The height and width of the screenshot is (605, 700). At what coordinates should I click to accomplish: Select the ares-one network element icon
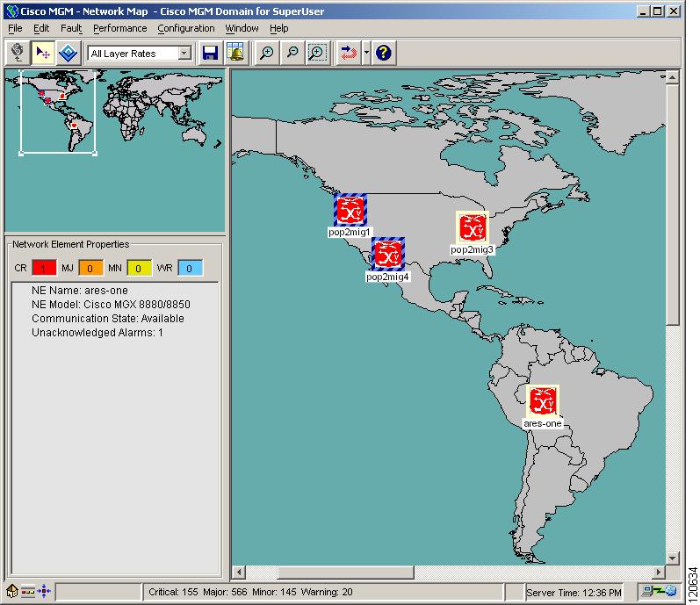point(543,401)
